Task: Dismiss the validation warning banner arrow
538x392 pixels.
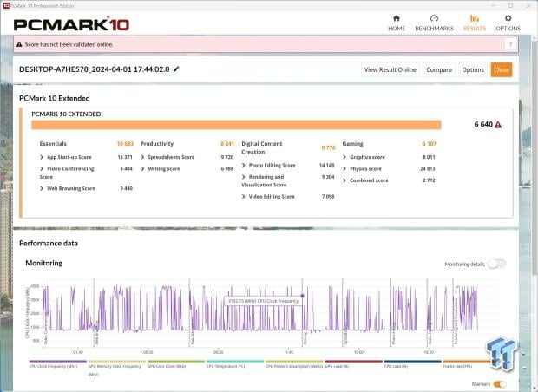Action: (x=510, y=44)
